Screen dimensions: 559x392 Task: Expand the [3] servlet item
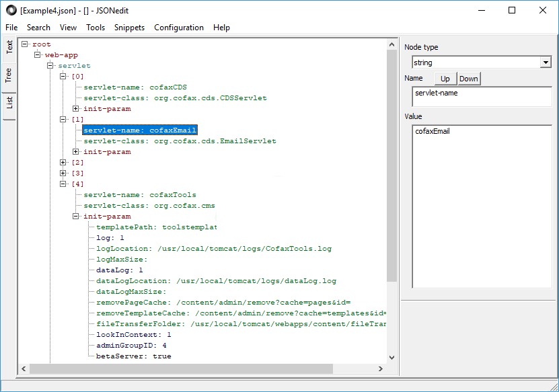tap(63, 173)
